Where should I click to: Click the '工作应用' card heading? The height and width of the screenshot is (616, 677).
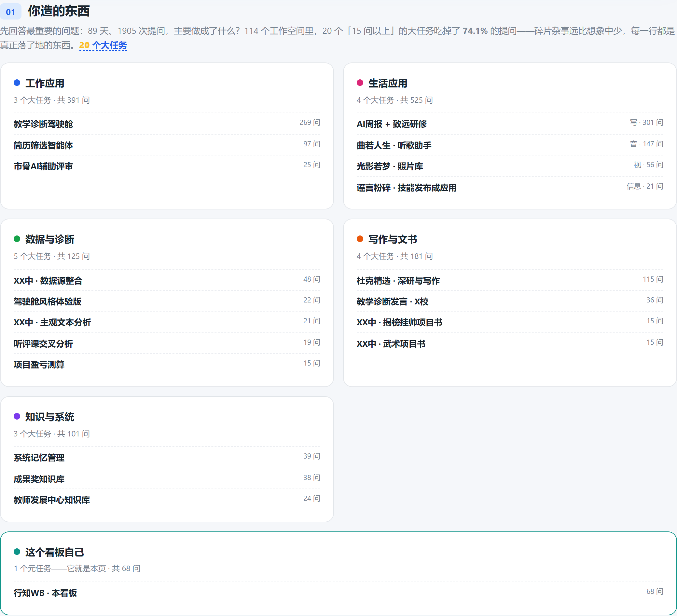pyautogui.click(x=45, y=83)
